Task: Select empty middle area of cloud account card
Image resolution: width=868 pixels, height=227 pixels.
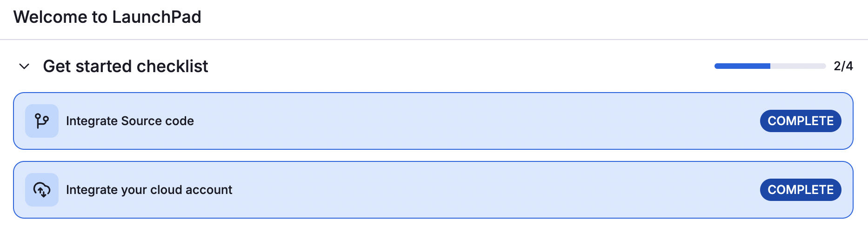Action: 465,190
